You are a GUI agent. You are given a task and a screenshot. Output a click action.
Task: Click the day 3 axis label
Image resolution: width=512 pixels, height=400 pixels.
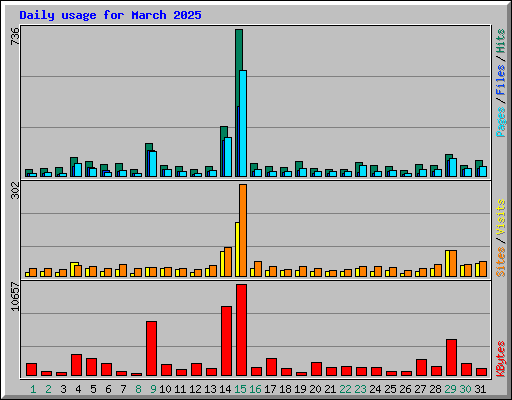pyautogui.click(x=63, y=389)
